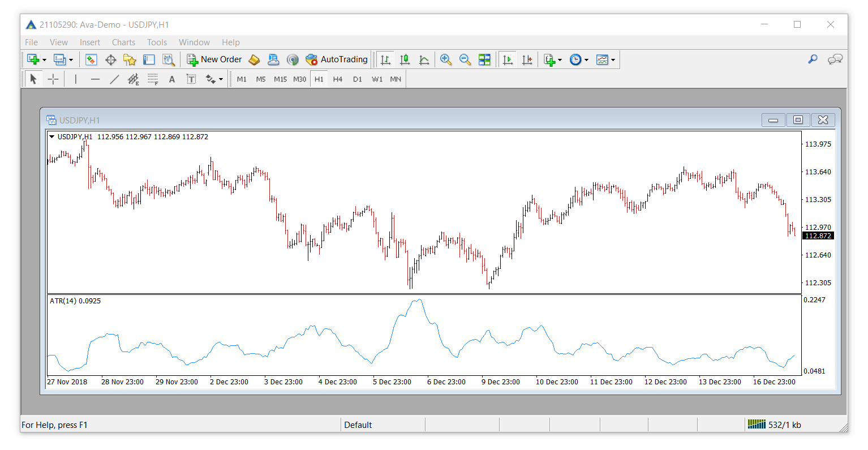Open the File menu
The image size is (868, 450).
tap(32, 42)
